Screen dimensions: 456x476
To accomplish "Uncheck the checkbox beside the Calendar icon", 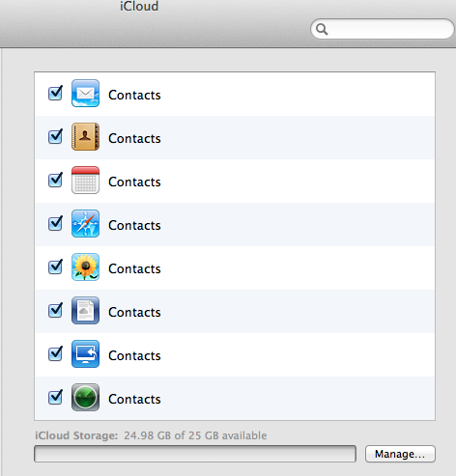I will [55, 180].
